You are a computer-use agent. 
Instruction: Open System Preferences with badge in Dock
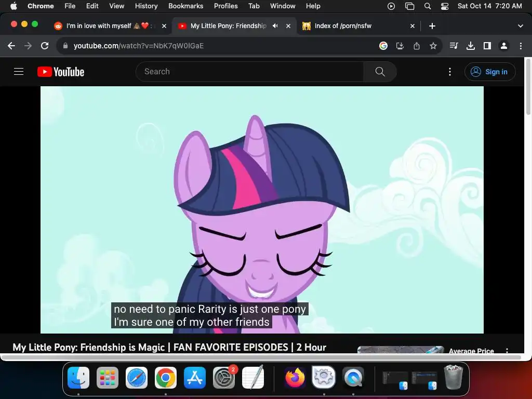(x=224, y=378)
